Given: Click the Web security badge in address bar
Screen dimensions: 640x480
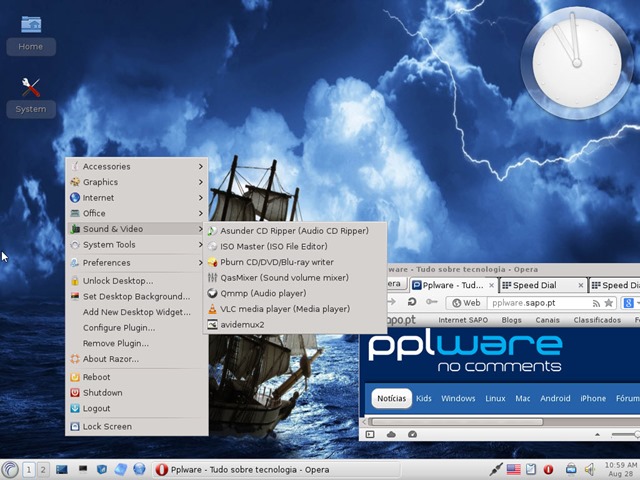Looking at the screenshot, I should [466, 303].
